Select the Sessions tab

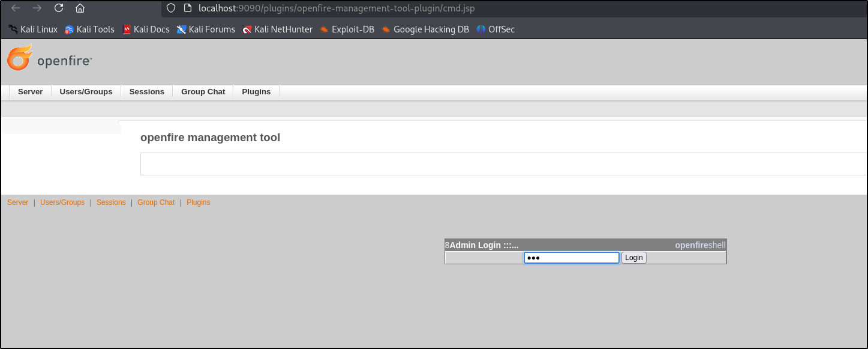[x=146, y=92]
